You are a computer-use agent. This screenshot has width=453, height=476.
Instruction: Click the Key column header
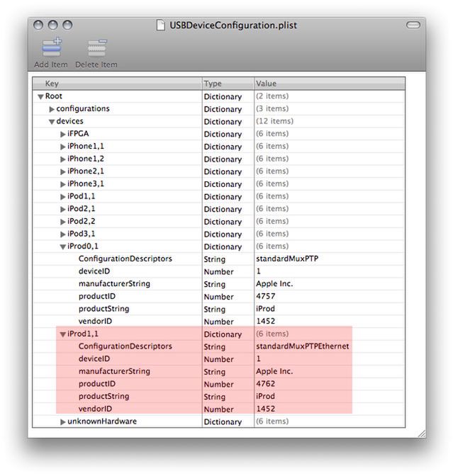coord(117,84)
